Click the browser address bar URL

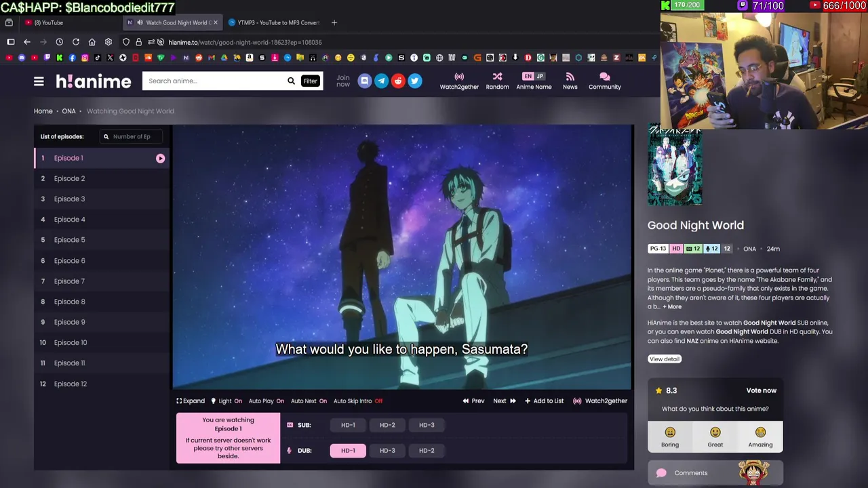245,42
